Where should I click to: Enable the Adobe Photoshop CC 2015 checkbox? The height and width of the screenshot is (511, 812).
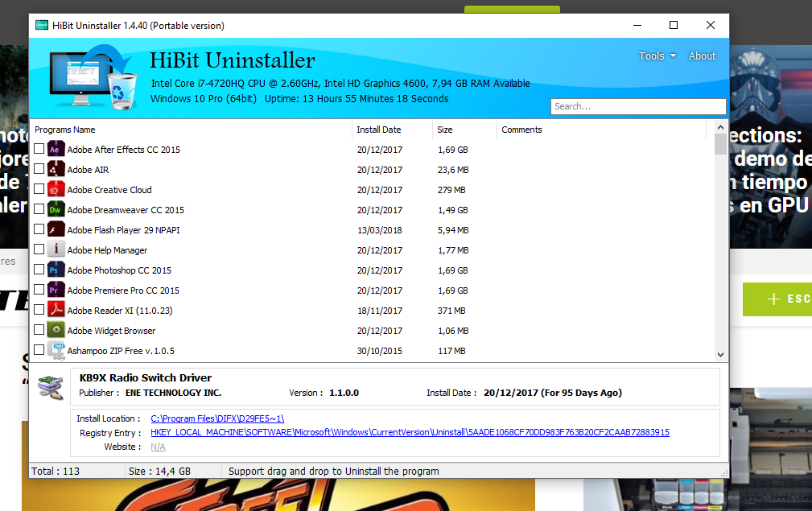point(39,270)
